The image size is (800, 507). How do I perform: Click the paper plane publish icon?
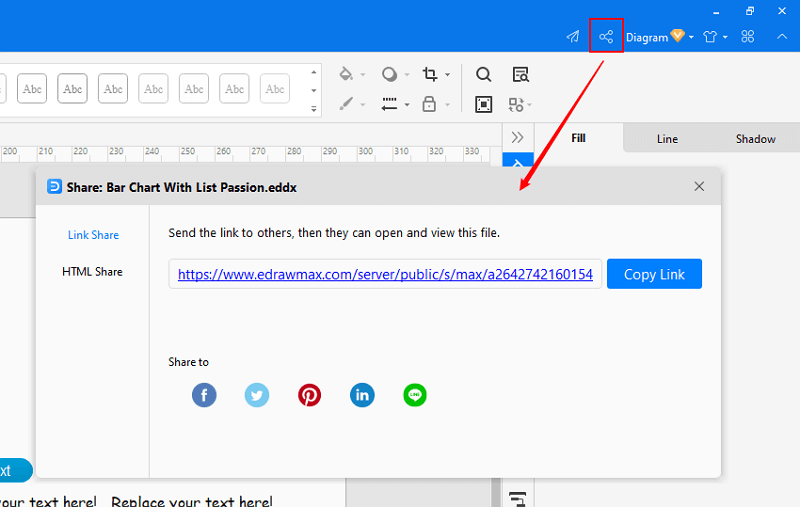pyautogui.click(x=573, y=37)
